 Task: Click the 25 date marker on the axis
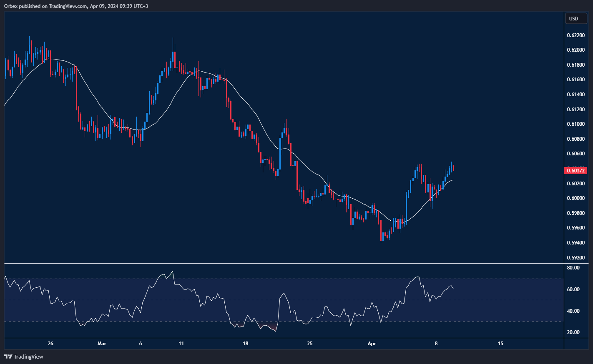tap(310, 344)
